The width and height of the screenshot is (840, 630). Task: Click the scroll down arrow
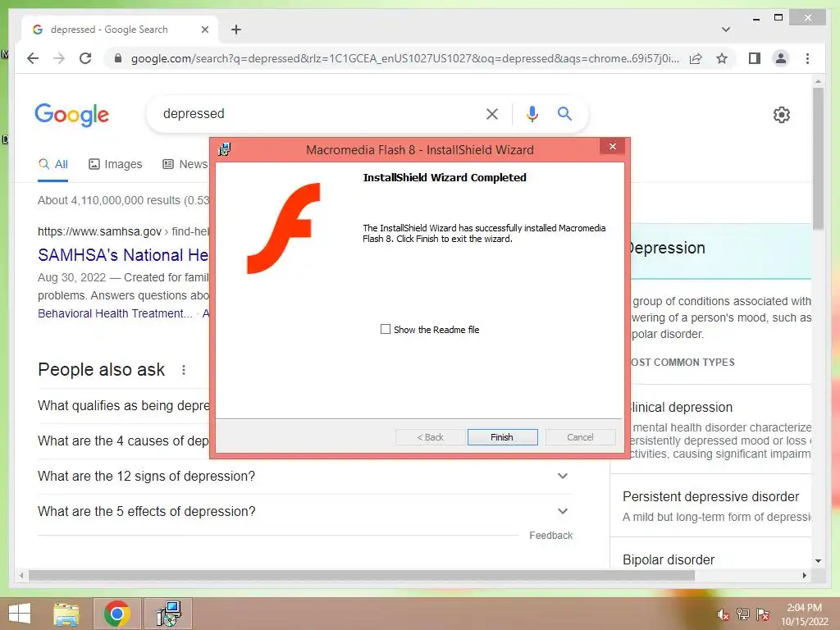pyautogui.click(x=818, y=561)
